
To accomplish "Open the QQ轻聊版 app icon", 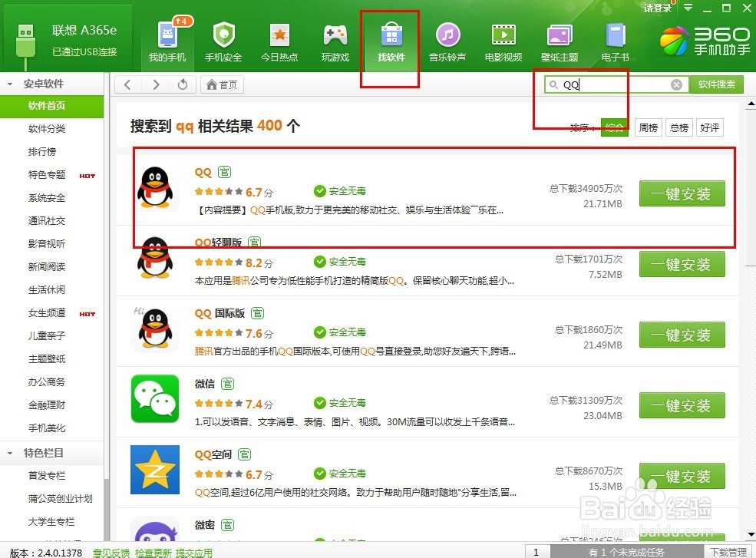I will [x=155, y=258].
